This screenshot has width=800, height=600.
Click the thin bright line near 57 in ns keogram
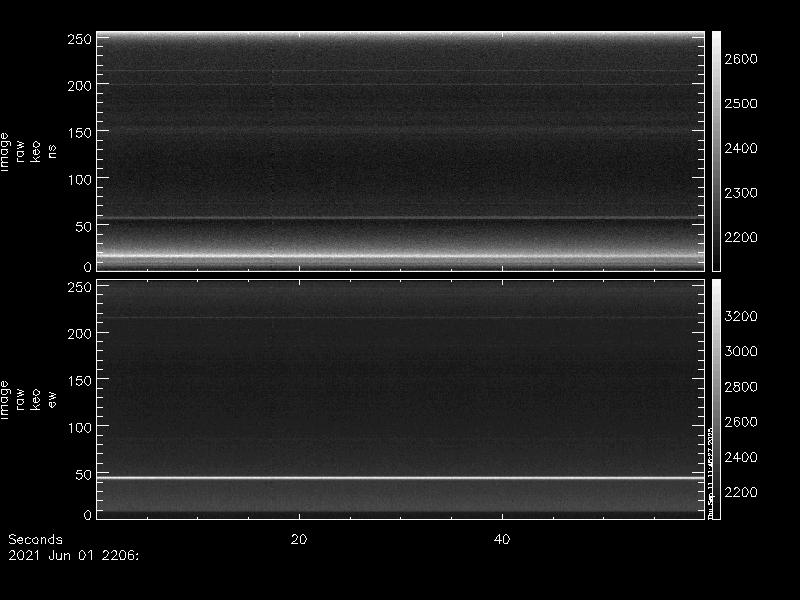click(400, 218)
